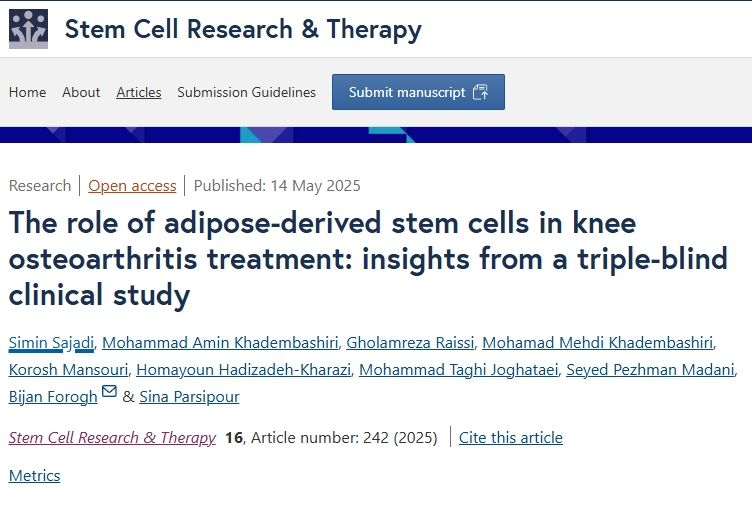Follow the Open access link
Viewport: 752px width, 506px height.
click(x=132, y=185)
